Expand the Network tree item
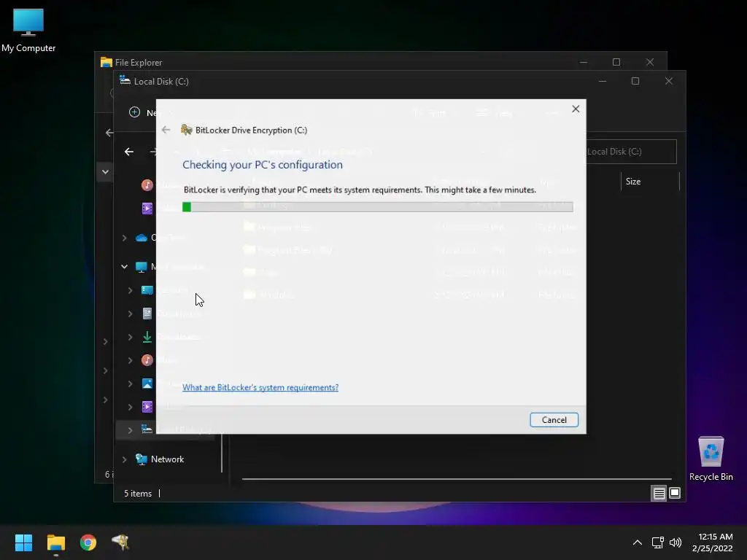This screenshot has width=747, height=560. 124,459
